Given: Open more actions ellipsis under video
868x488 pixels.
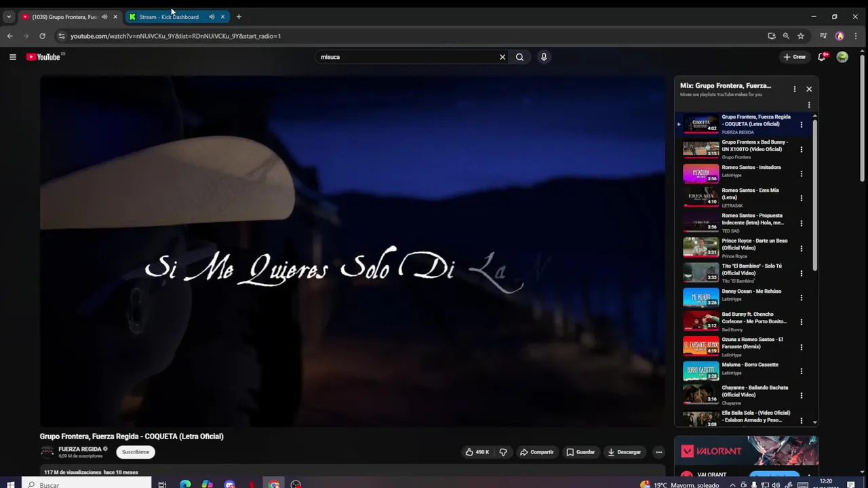Looking at the screenshot, I should point(658,452).
